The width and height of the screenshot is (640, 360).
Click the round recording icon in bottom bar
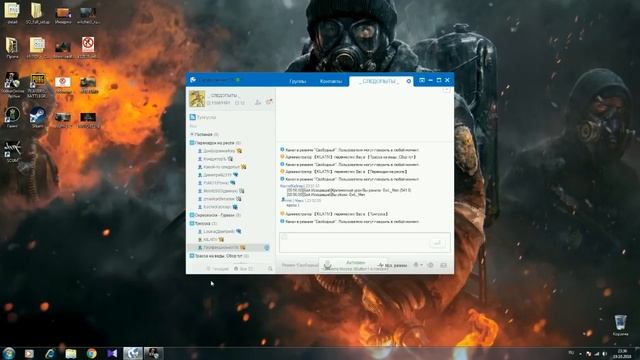[430, 265]
